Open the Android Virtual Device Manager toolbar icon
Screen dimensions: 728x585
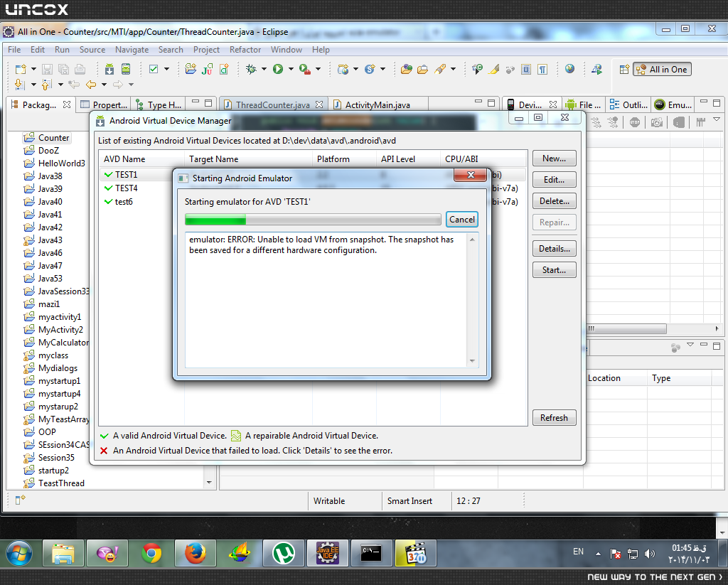coord(126,69)
